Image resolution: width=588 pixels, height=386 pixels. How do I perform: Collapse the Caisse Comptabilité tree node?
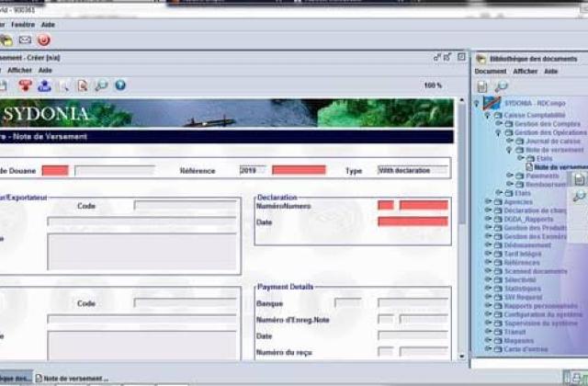487,115
